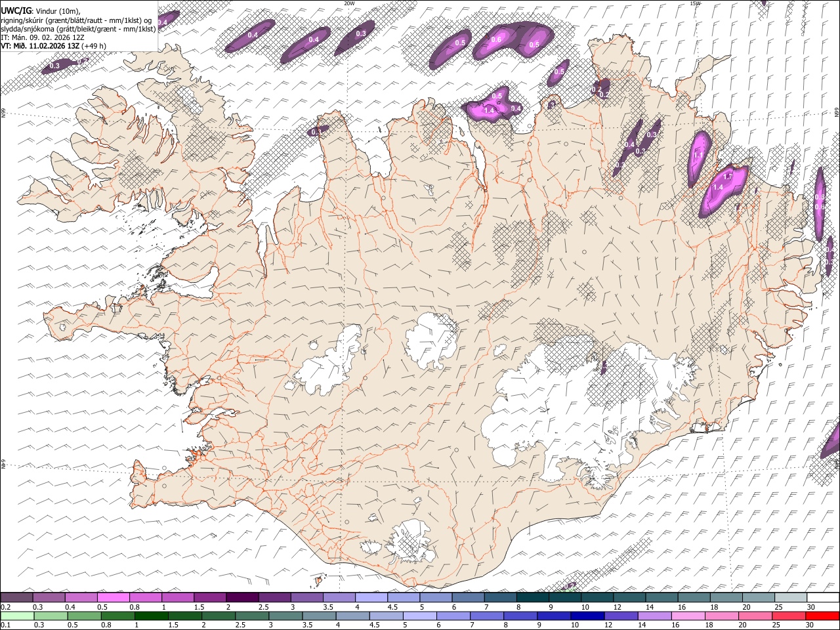Click the '(+49 h)' forecast lead text
Screen dimensions: 840x630
click(x=94, y=46)
